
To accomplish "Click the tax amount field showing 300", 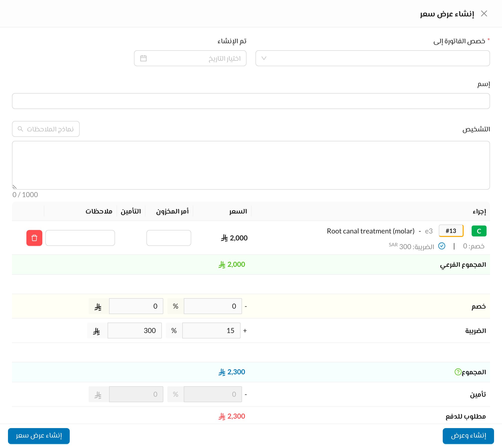I will point(135,331).
